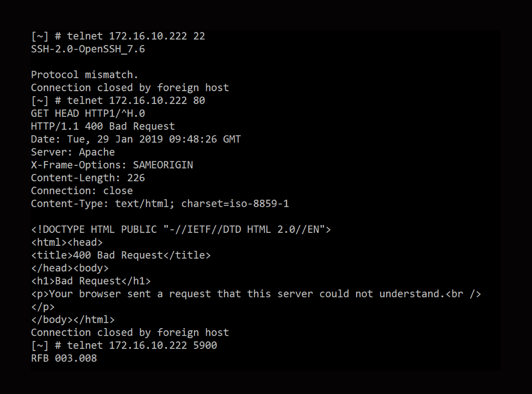
Task: Click the X-Frame-Options: SAMEORIGIN header
Action: tap(111, 165)
